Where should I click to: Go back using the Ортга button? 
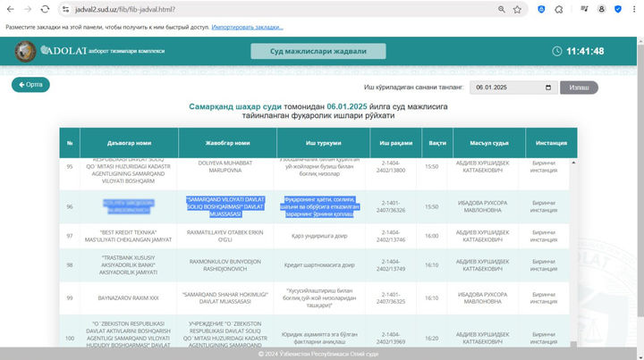[30, 85]
